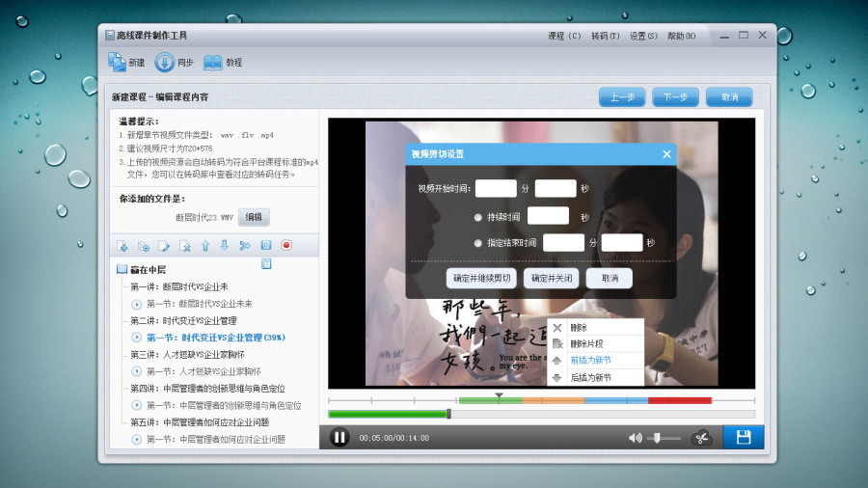This screenshot has width=868, height=488.
Task: Open the 课程(C) menu
Action: pos(564,36)
